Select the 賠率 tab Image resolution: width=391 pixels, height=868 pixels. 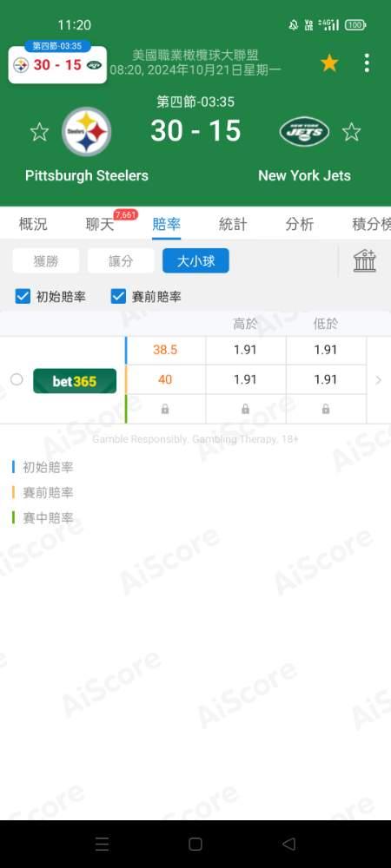click(x=166, y=224)
